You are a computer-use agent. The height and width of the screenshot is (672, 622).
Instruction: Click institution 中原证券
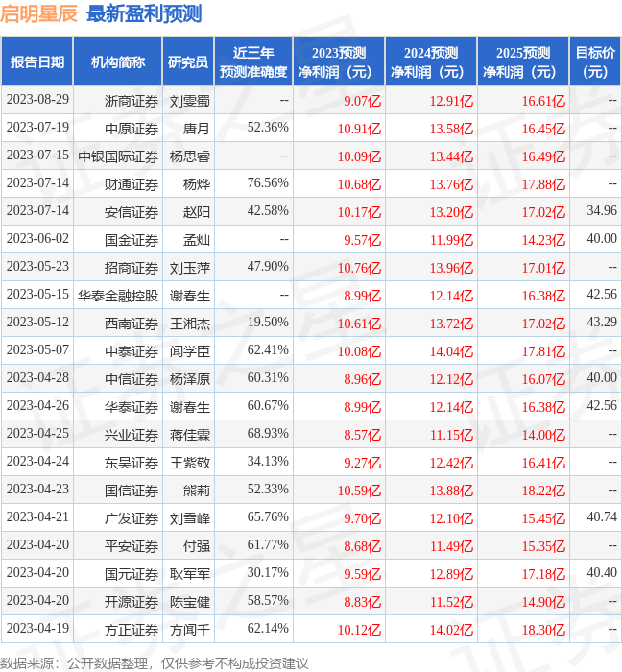coord(132,129)
